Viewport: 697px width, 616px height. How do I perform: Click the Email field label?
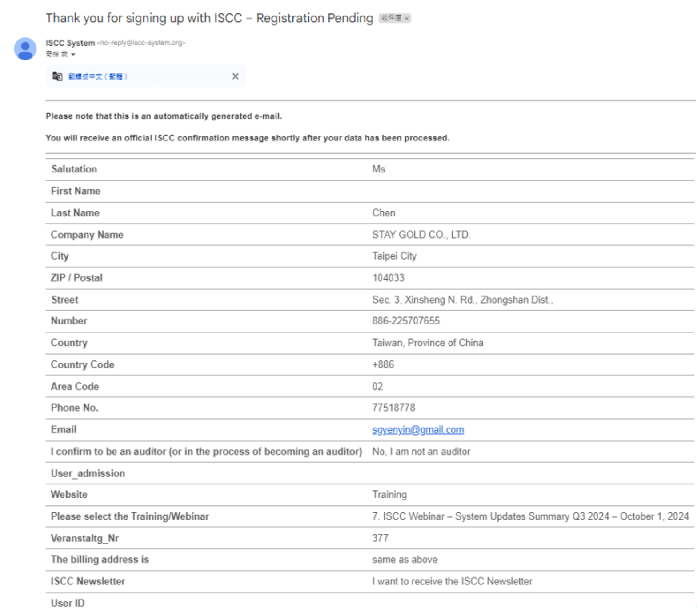(x=64, y=430)
